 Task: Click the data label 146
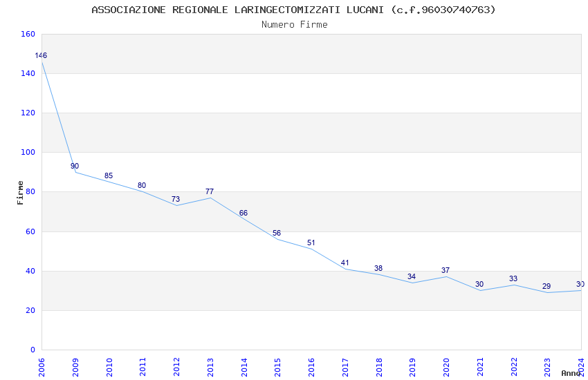pyautogui.click(x=41, y=55)
